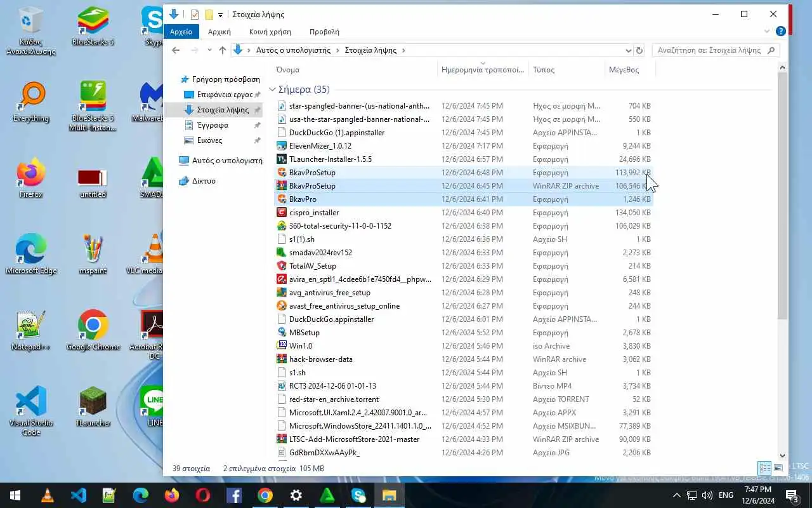Open the Visual Studio Code desktop shortcut

pyautogui.click(x=30, y=411)
